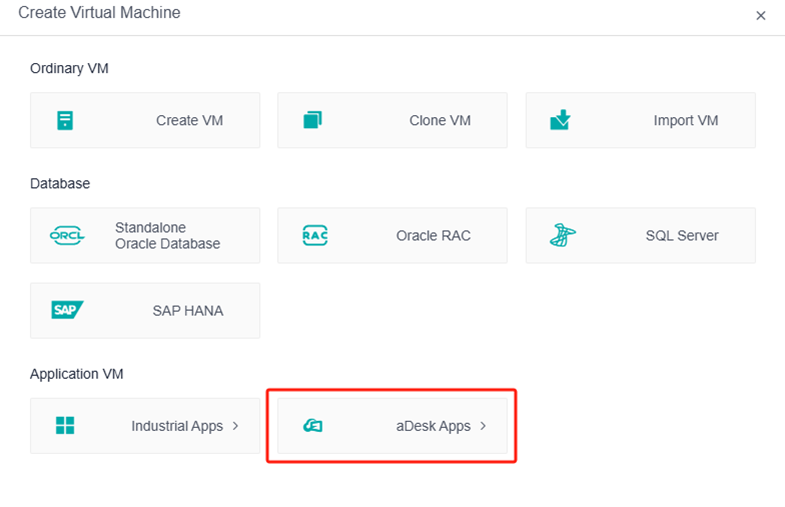Open the aDesk Apps text label
Image resolution: width=785 pixels, height=507 pixels.
point(433,426)
